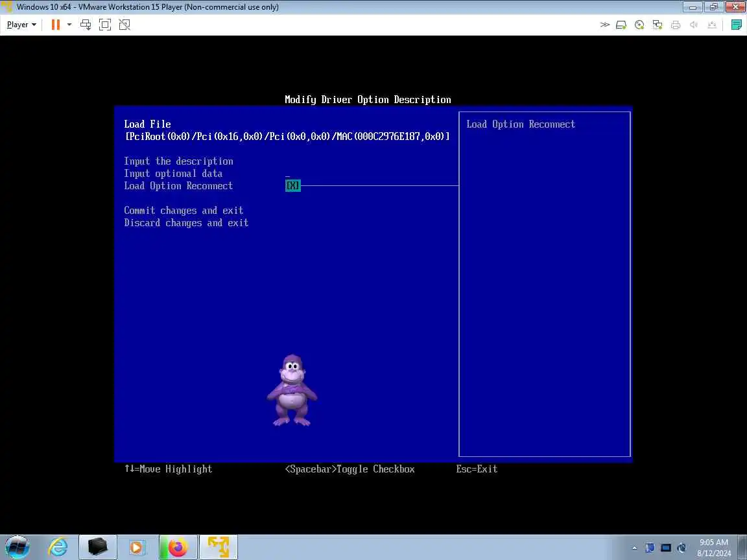This screenshot has height=560, width=747.
Task: Open the network adapter device icon
Action: [658, 25]
